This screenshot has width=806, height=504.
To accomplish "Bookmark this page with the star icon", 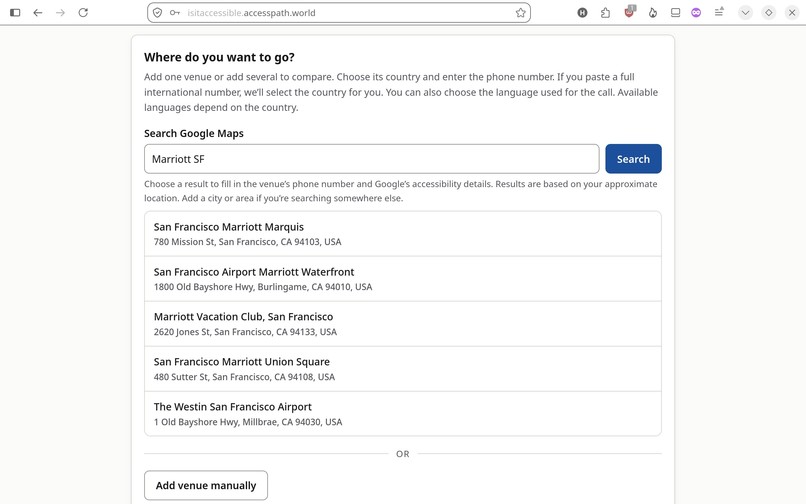I will pyautogui.click(x=521, y=13).
